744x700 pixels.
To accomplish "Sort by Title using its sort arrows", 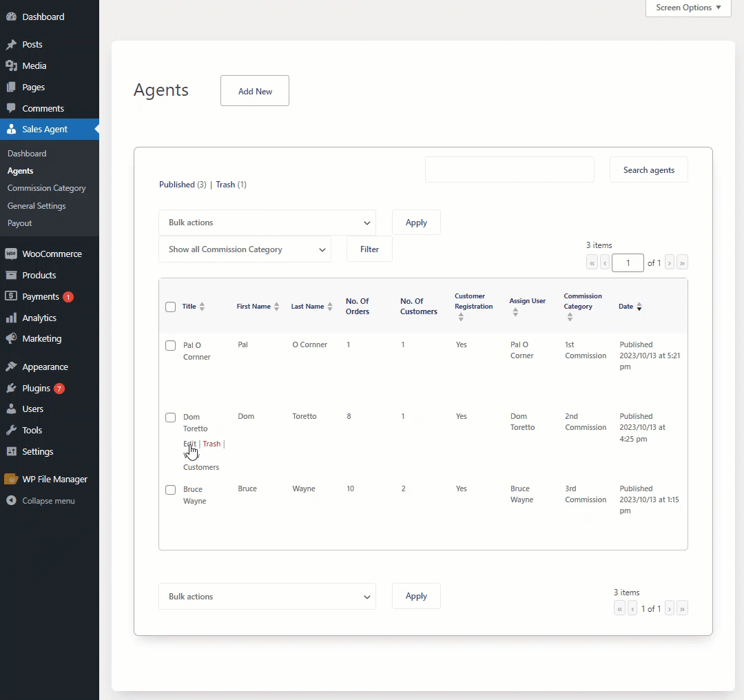I will pyautogui.click(x=202, y=307).
